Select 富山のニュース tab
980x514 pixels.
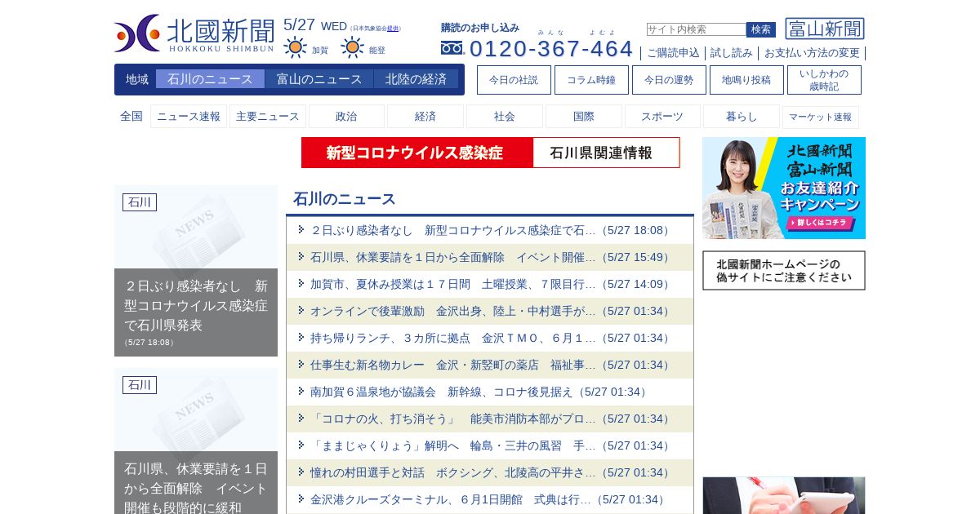(x=319, y=79)
